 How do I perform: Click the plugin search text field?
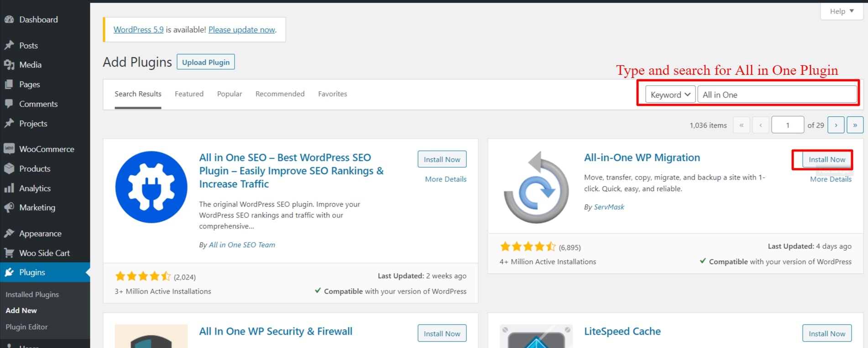tap(777, 94)
